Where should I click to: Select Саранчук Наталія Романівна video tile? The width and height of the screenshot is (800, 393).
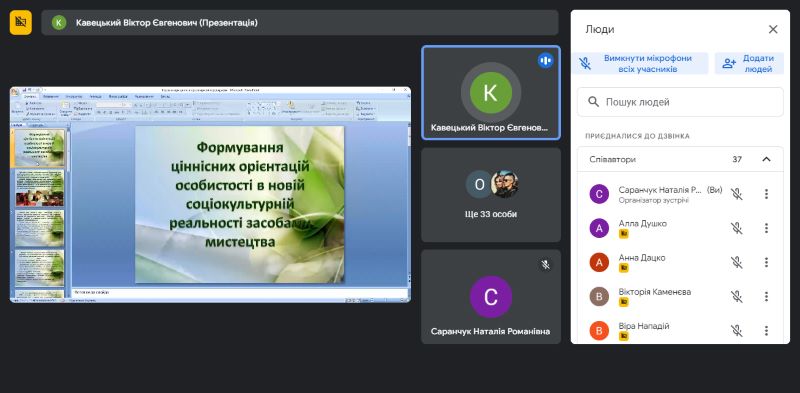(491, 297)
